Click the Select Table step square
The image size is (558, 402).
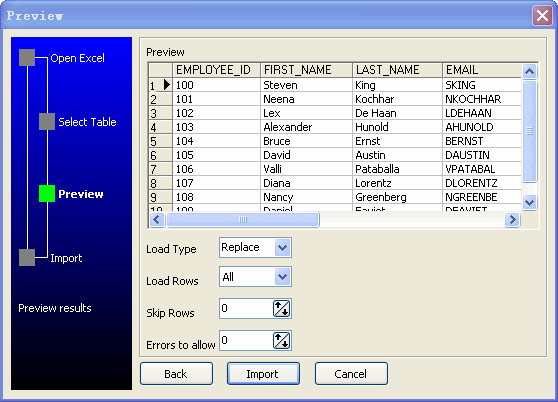[47, 122]
